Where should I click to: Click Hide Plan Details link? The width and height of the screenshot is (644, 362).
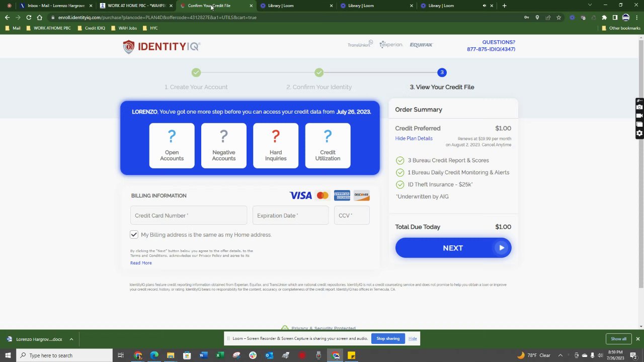point(414,138)
